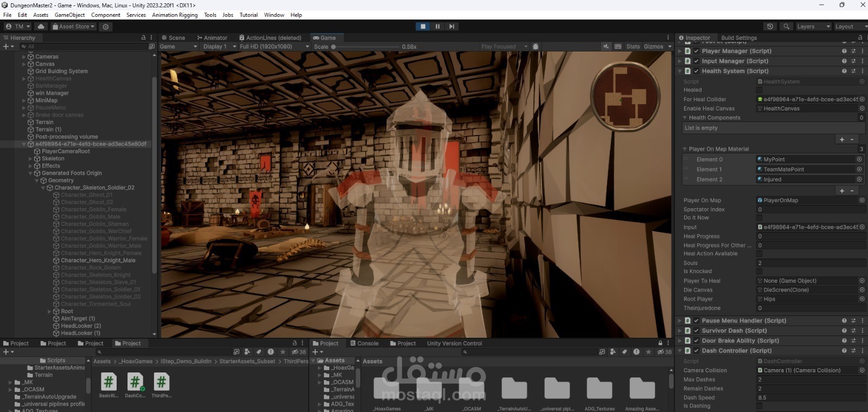Click the Gizmos button
This screenshot has width=868, height=412.
654,47
